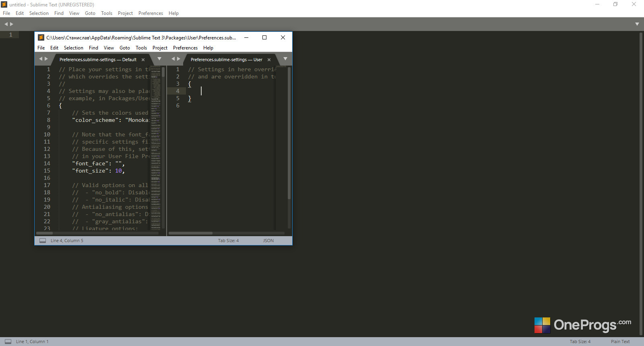644x346 pixels.
Task: Open Project menu in main Sublime window
Action: pos(125,13)
